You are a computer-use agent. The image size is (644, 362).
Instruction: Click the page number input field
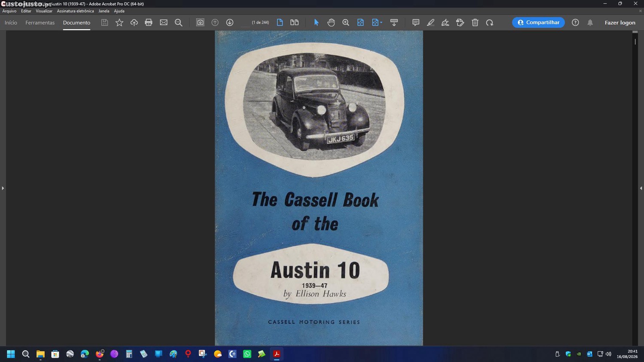245,22
